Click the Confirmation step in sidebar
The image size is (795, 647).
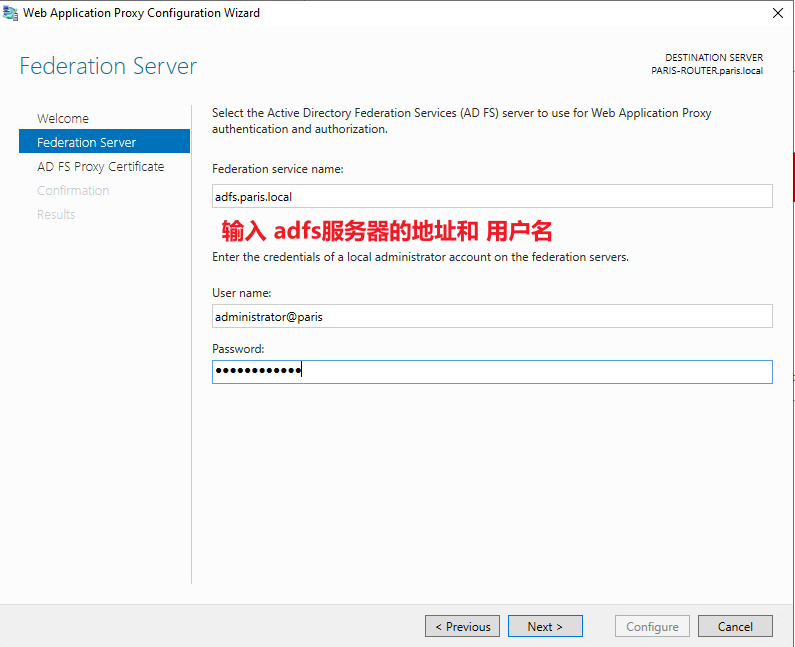click(73, 190)
